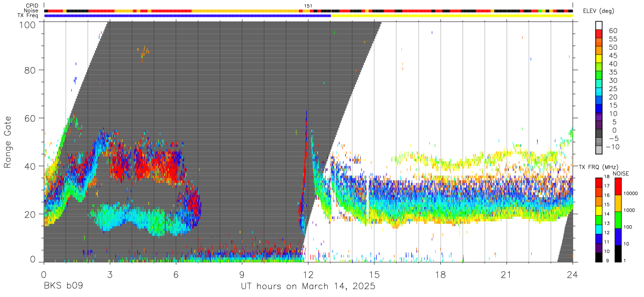Select the TX FRQ (MHz) legend title
The height and width of the screenshot is (297, 644).
(x=599, y=167)
